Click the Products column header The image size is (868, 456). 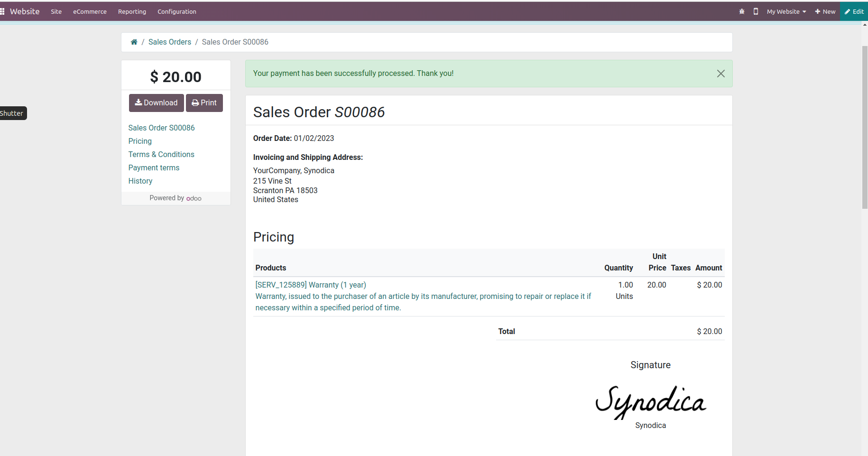pos(271,268)
